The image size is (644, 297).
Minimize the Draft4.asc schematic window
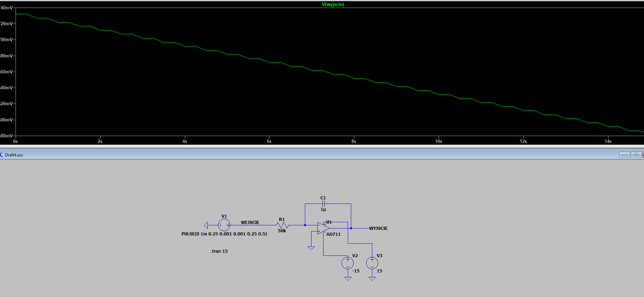(624, 155)
